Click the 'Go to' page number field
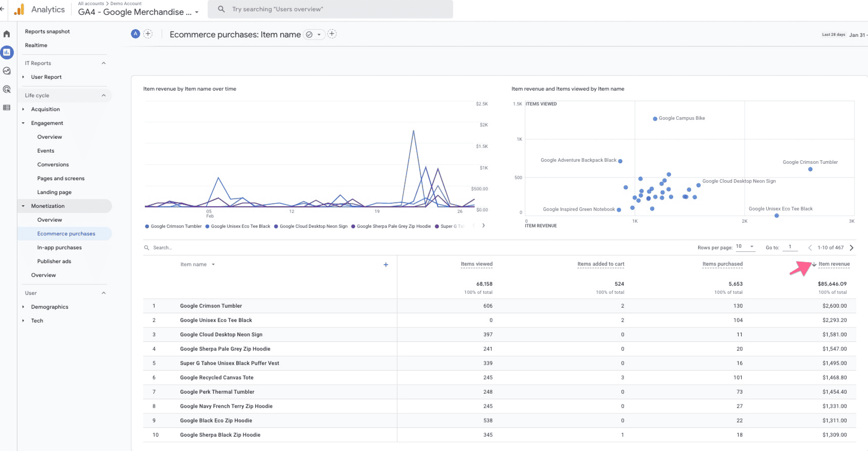This screenshot has width=868, height=451. [x=790, y=247]
